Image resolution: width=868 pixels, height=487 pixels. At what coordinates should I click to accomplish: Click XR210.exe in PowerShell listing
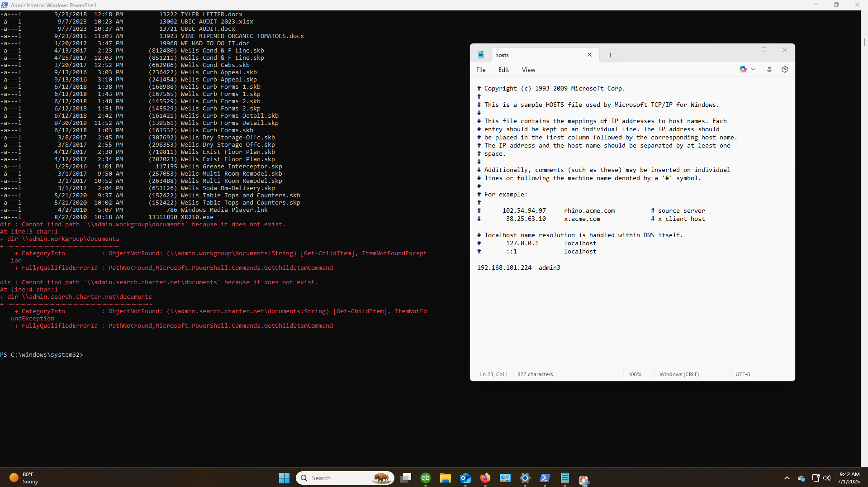tap(197, 217)
